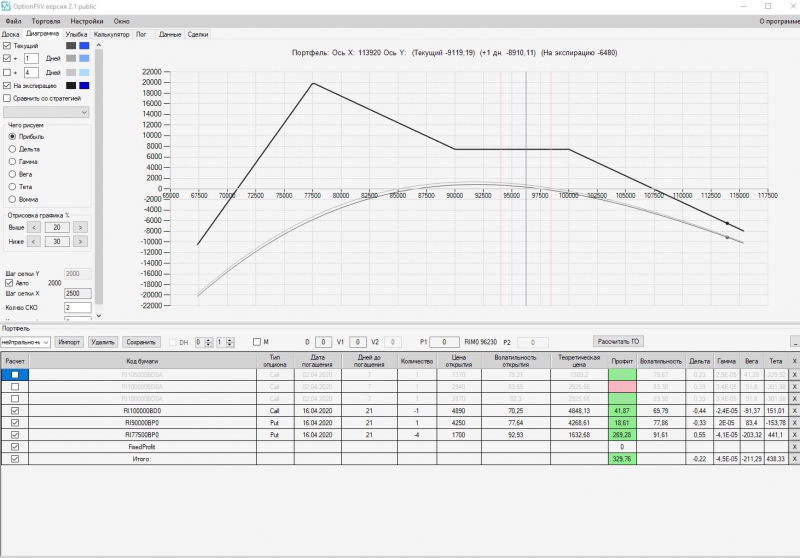The height and width of the screenshot is (558, 800).
Task: Click X at the end of the Итого row
Action: point(794,459)
